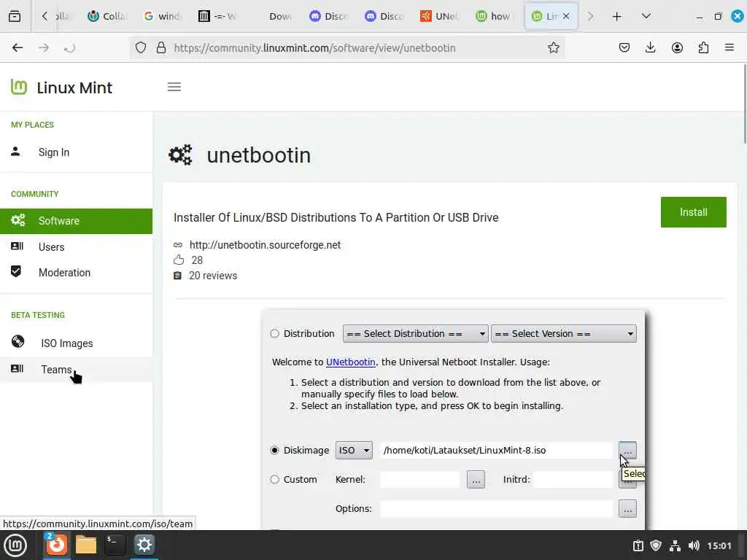Toggle sidebar with page hamburger icon
The width and height of the screenshot is (747, 560).
click(x=174, y=87)
